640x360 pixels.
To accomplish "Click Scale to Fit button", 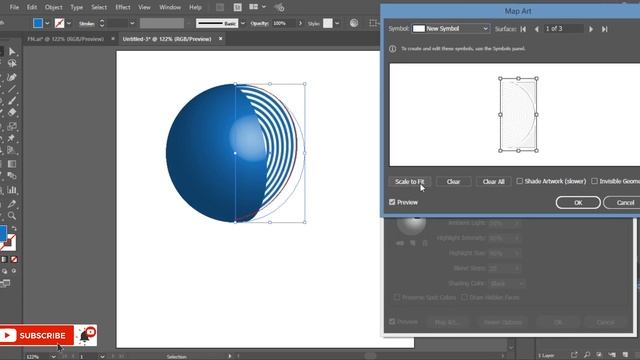I will [409, 182].
